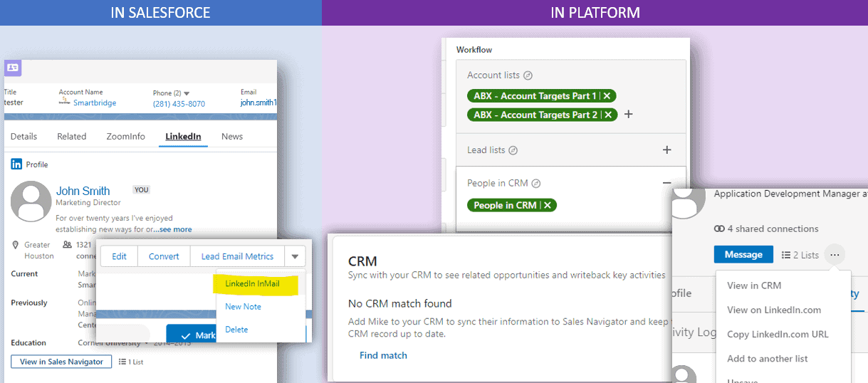Click the purple contact record icon in Salesforce
This screenshot has width=868, height=383.
[13, 68]
